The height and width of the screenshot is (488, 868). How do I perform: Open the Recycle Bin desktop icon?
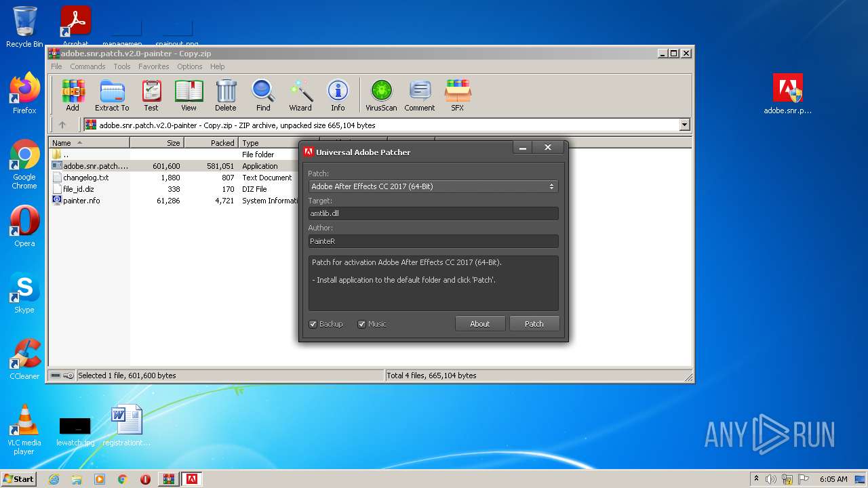tap(24, 27)
